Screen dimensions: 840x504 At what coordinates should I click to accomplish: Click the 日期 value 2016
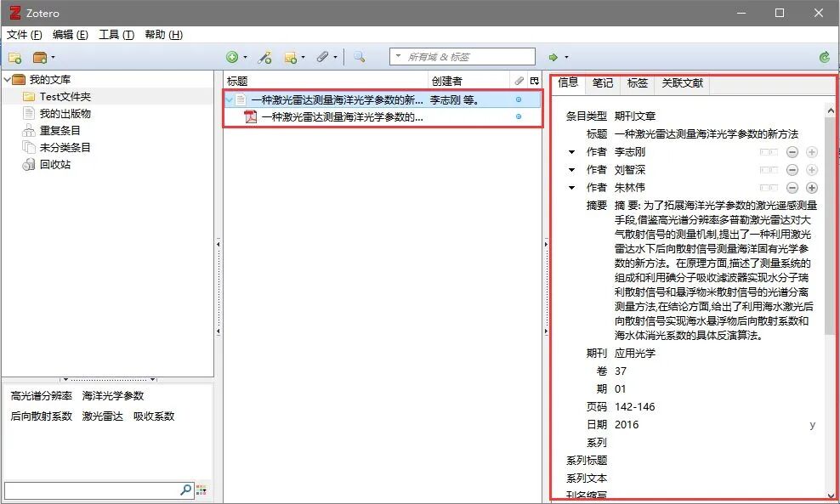(627, 424)
